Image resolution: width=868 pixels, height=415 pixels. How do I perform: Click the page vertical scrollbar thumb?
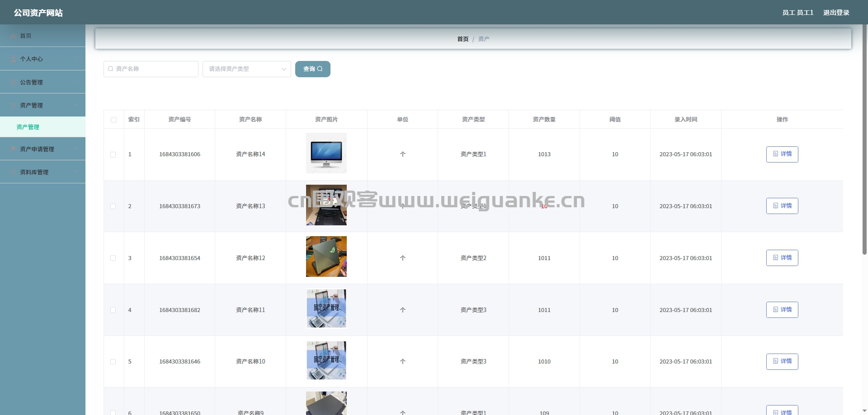click(864, 140)
